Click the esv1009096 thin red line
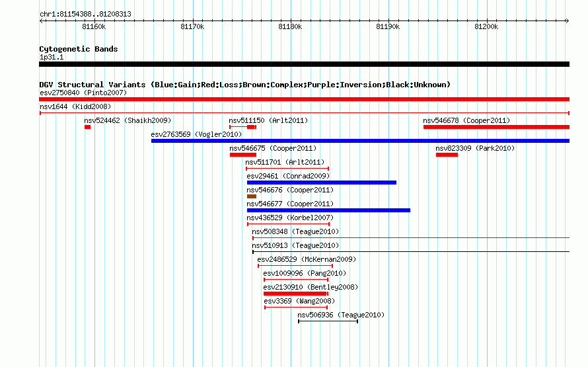 coord(296,280)
